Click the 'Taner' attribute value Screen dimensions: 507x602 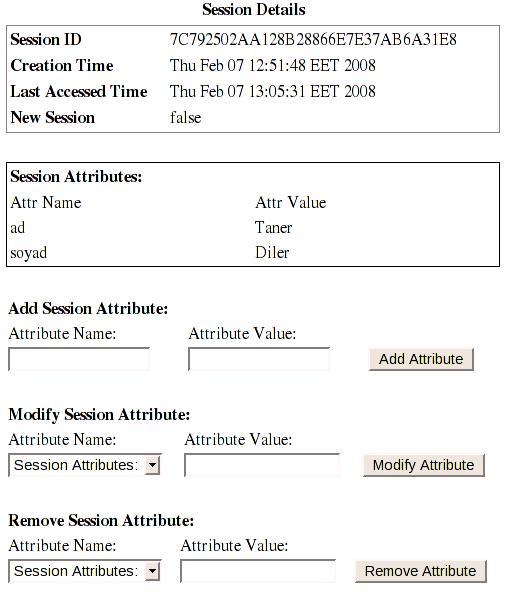(x=273, y=228)
